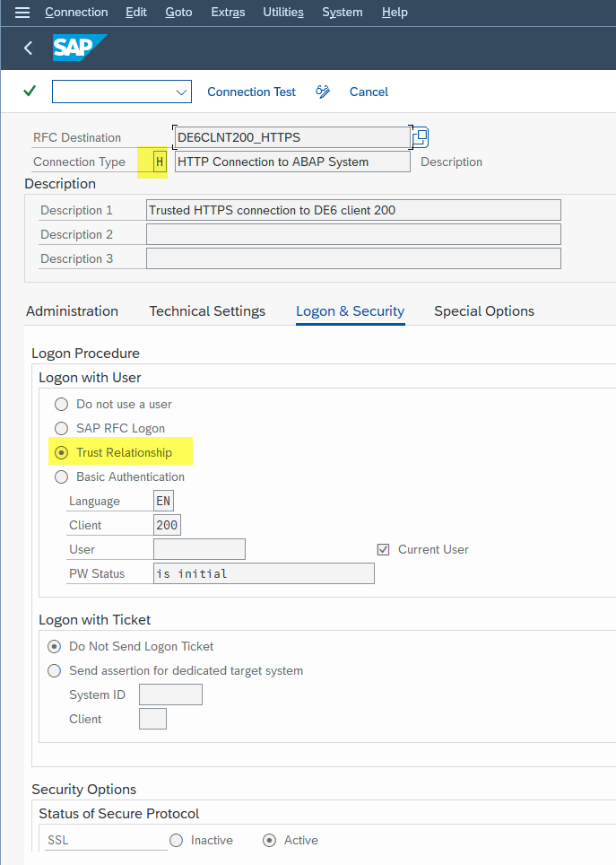The width and height of the screenshot is (616, 865).
Task: Go back using the back arrow
Action: click(x=28, y=48)
